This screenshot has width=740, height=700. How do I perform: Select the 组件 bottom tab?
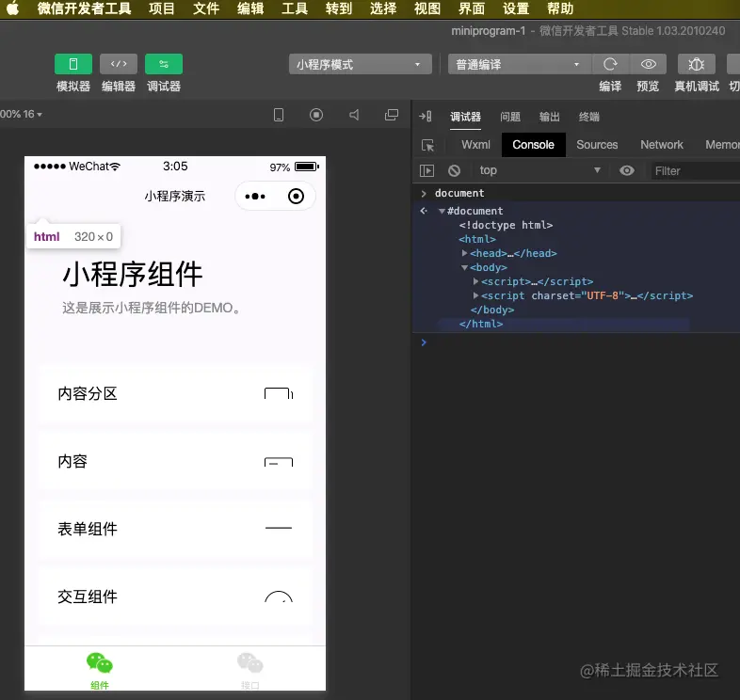(x=100, y=671)
